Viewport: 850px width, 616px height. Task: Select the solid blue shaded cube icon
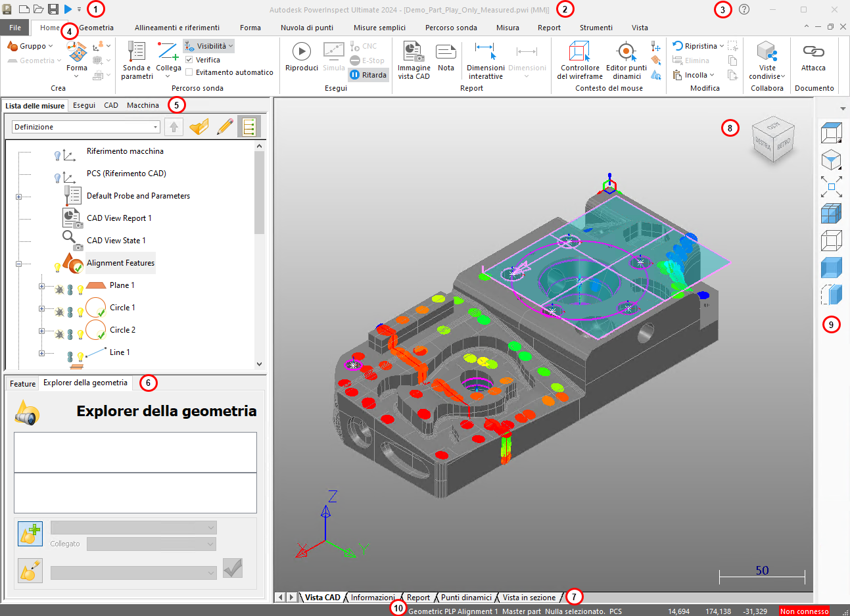(832, 268)
